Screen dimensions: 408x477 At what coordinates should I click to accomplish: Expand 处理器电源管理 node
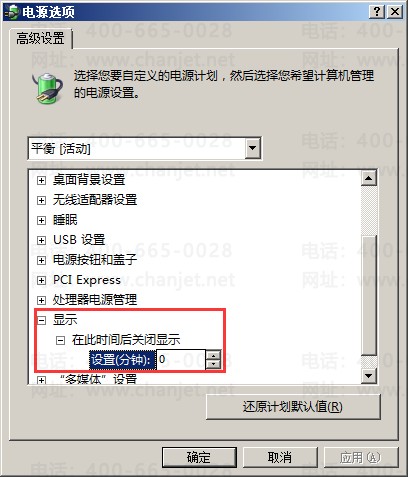(41, 300)
